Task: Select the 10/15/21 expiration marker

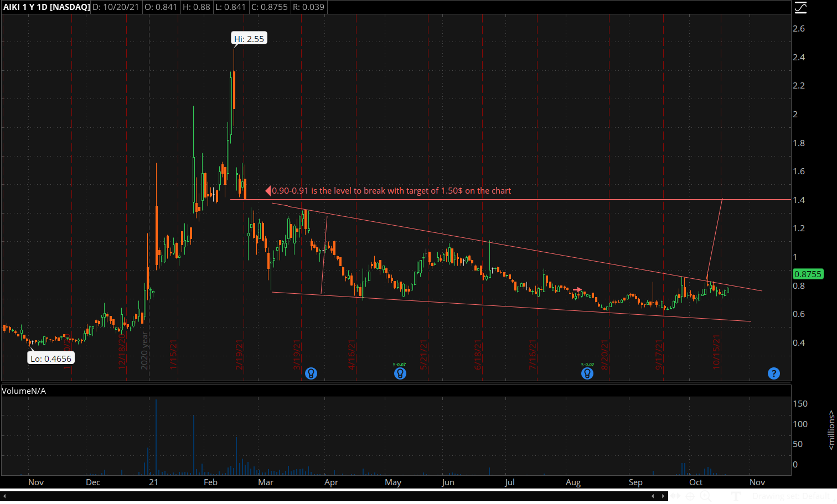Action: point(717,352)
